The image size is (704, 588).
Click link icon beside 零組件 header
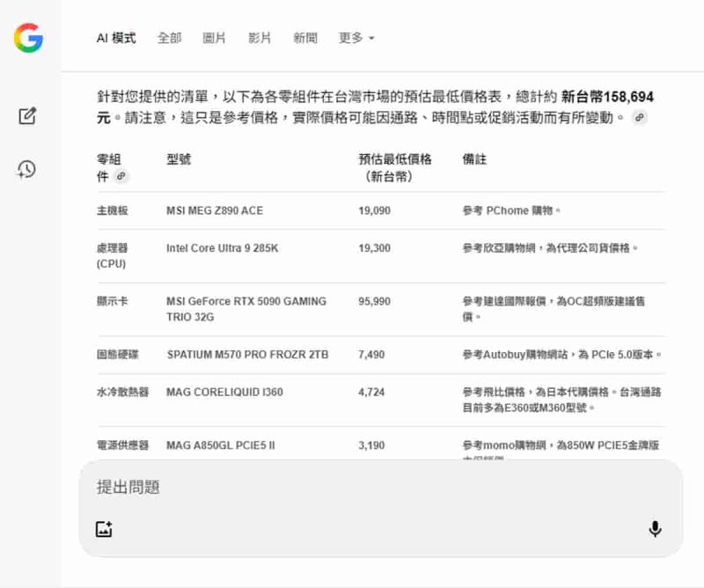(x=121, y=177)
